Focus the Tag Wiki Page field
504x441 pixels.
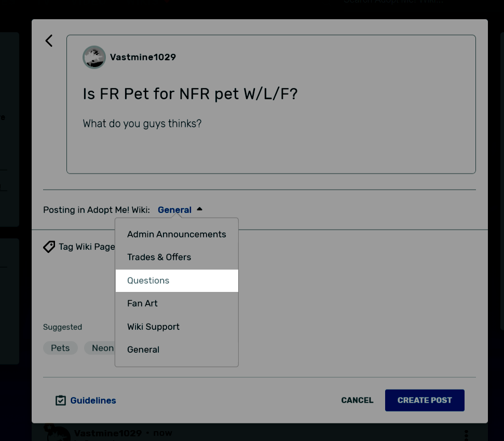87,247
